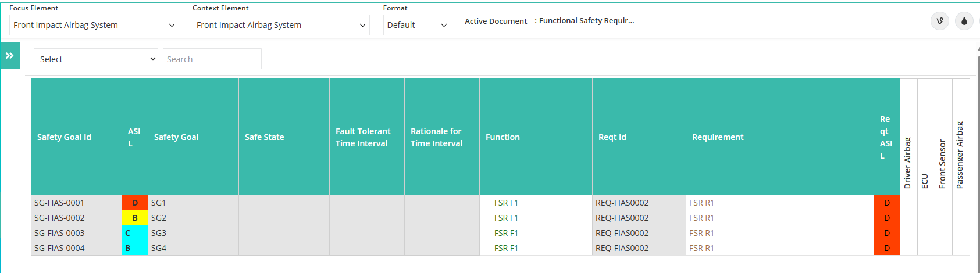Click the Reqt ASIL D cell in SG-FIAS-0002 row

point(887,218)
